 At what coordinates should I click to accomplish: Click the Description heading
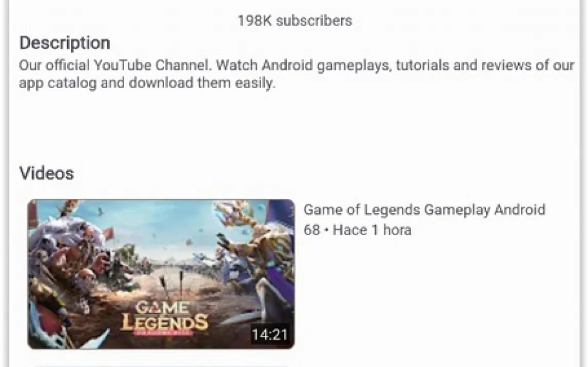pyautogui.click(x=65, y=43)
